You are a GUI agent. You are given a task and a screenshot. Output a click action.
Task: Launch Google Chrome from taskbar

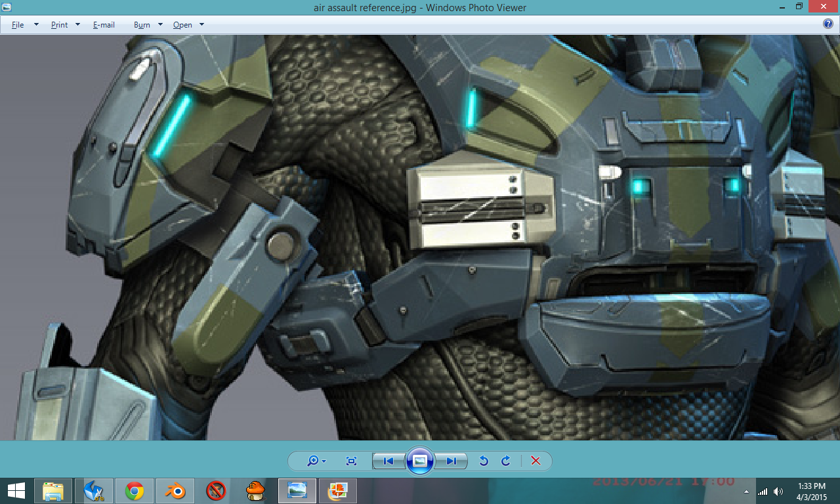pos(135,491)
